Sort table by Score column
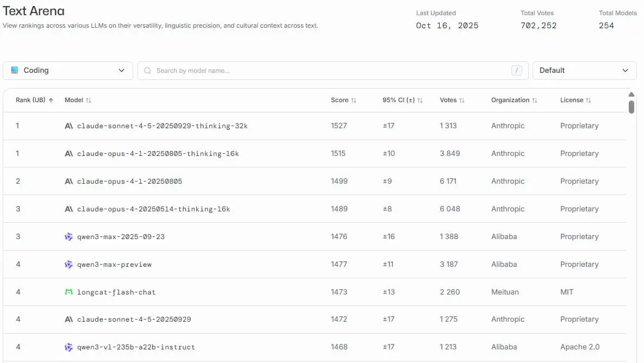 click(x=343, y=100)
